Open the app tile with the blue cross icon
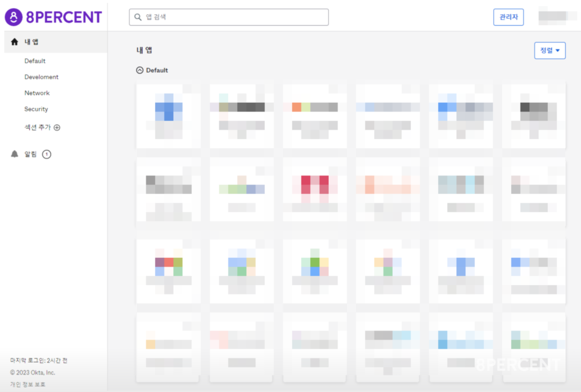 (168, 116)
